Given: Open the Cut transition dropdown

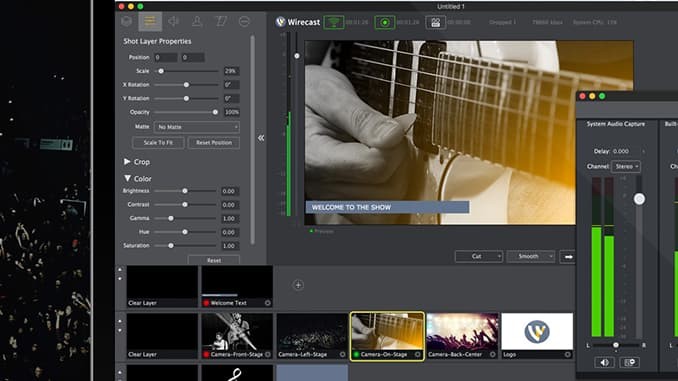Looking at the screenshot, I should [x=479, y=256].
